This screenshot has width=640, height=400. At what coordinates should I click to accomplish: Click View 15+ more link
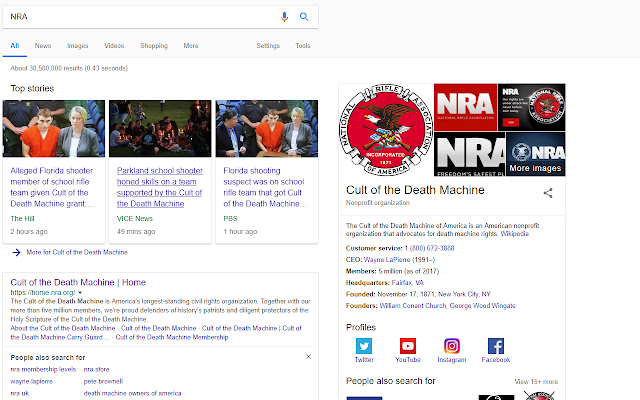tap(536, 382)
